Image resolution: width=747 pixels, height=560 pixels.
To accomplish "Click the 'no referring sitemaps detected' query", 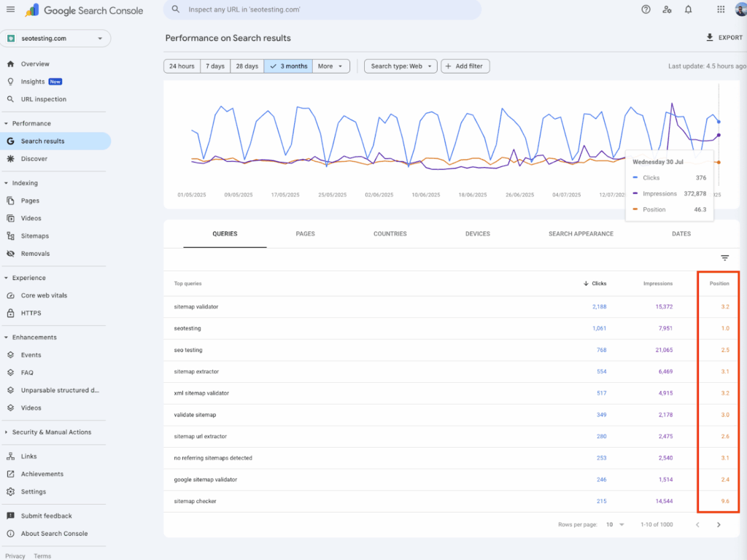I will (451, 458).
